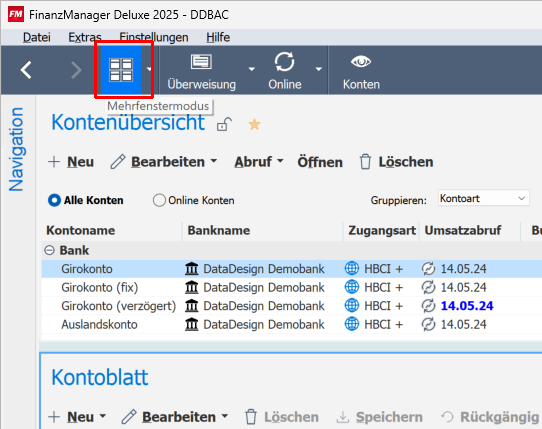Open the Abruf dropdown
The image size is (542, 429).
pos(259,162)
